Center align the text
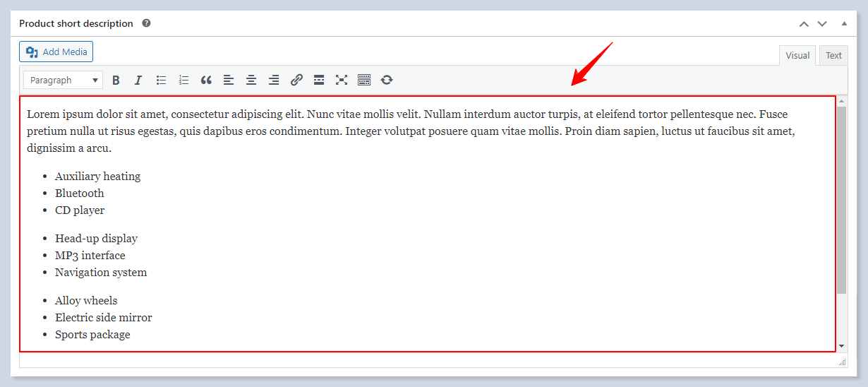Viewport: 868px width, 387px height. coord(251,81)
